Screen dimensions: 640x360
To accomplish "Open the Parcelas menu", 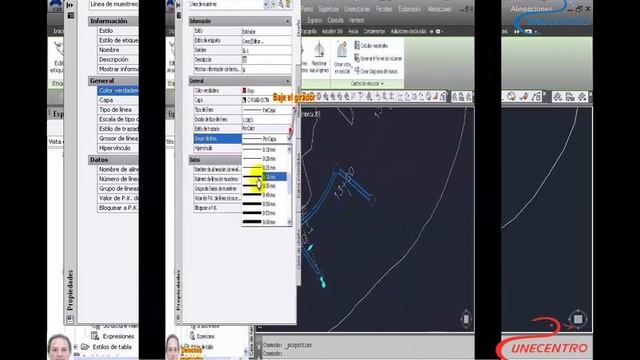I will [x=384, y=9].
